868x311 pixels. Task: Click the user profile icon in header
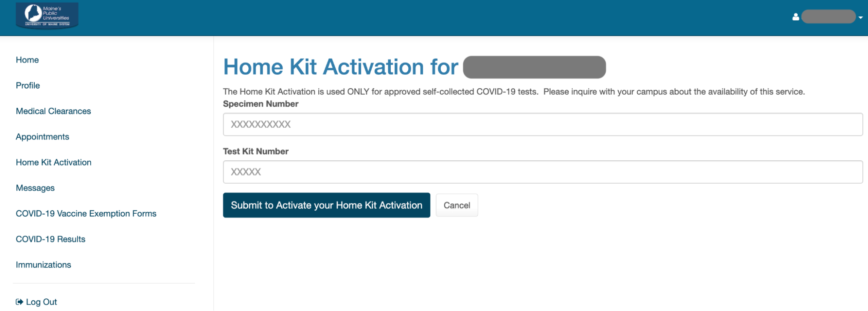(x=795, y=17)
